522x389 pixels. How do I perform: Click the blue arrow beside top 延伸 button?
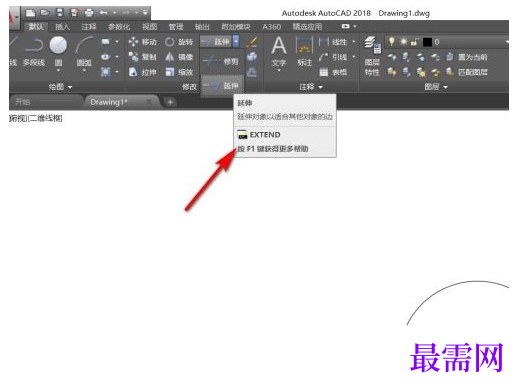236,42
